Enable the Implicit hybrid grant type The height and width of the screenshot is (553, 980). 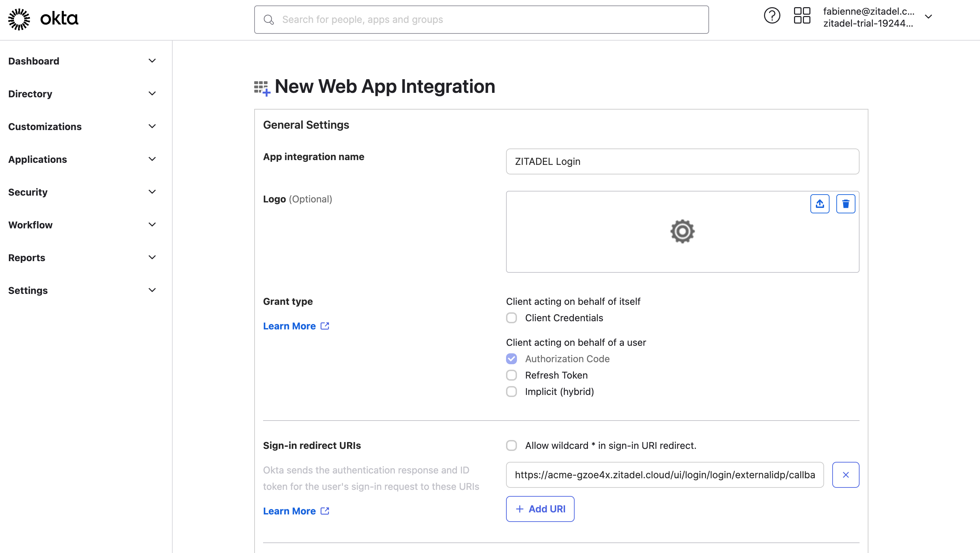click(x=511, y=391)
